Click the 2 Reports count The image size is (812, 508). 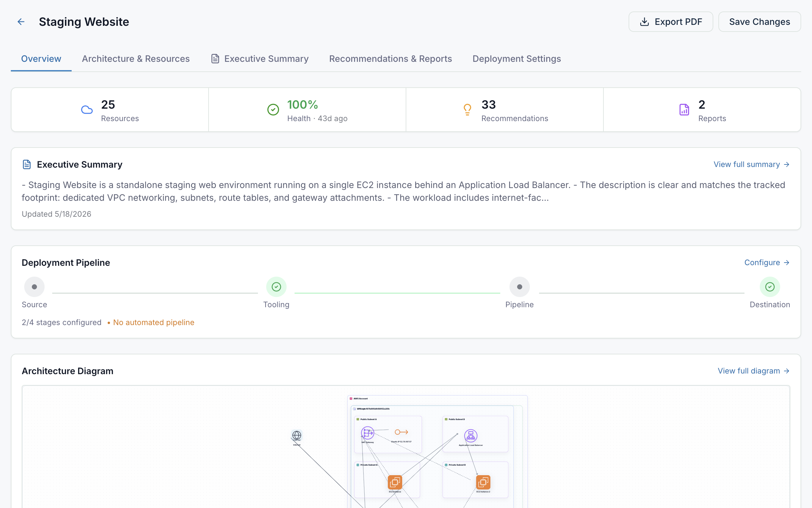pos(702,105)
